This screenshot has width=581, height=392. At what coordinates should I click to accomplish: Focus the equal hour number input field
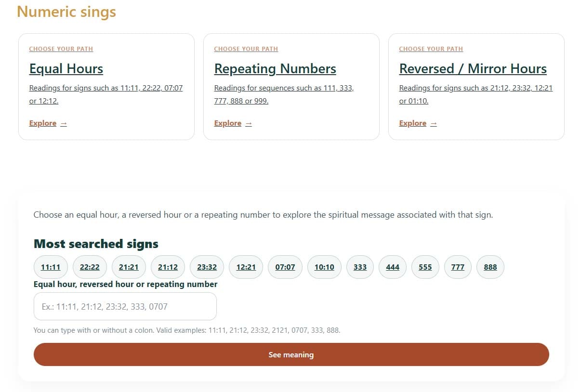pyautogui.click(x=125, y=306)
